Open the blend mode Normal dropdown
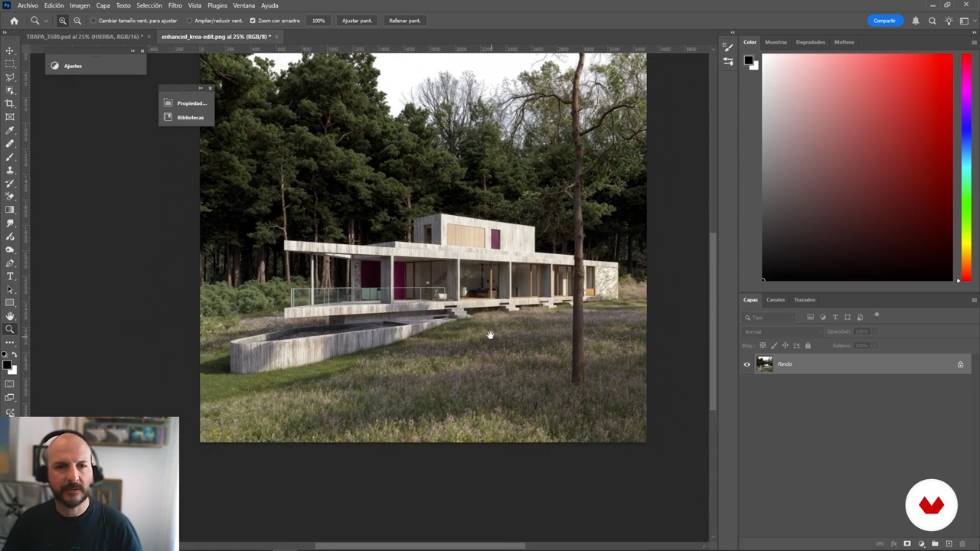This screenshot has height=551, width=980. click(x=782, y=331)
